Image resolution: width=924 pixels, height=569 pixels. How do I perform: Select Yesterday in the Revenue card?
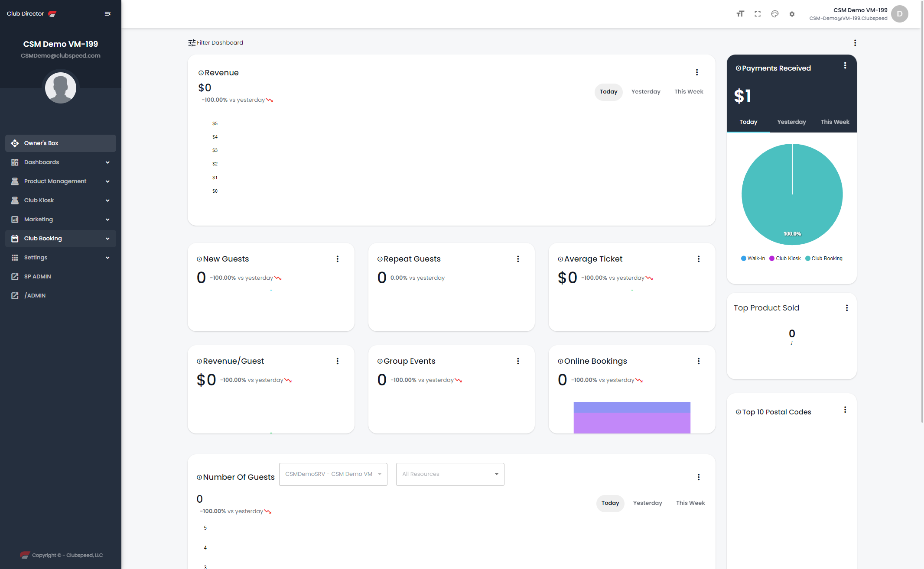tap(646, 92)
